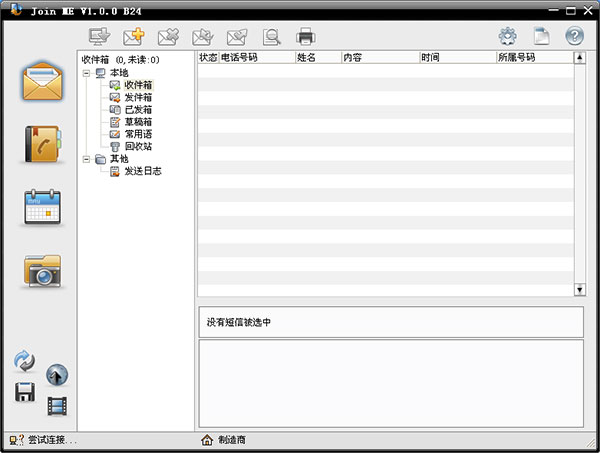Click the scrollbar up arrow in message list

(580, 58)
